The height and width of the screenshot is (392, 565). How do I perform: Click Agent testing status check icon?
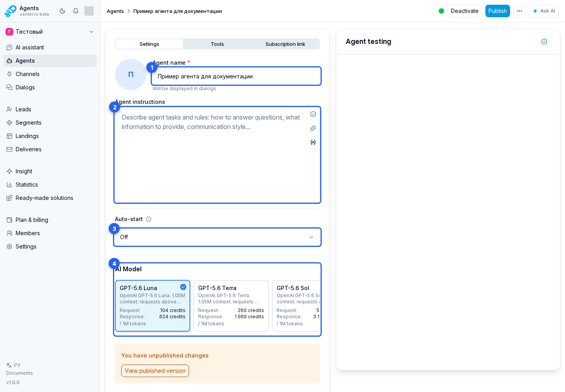tap(544, 42)
